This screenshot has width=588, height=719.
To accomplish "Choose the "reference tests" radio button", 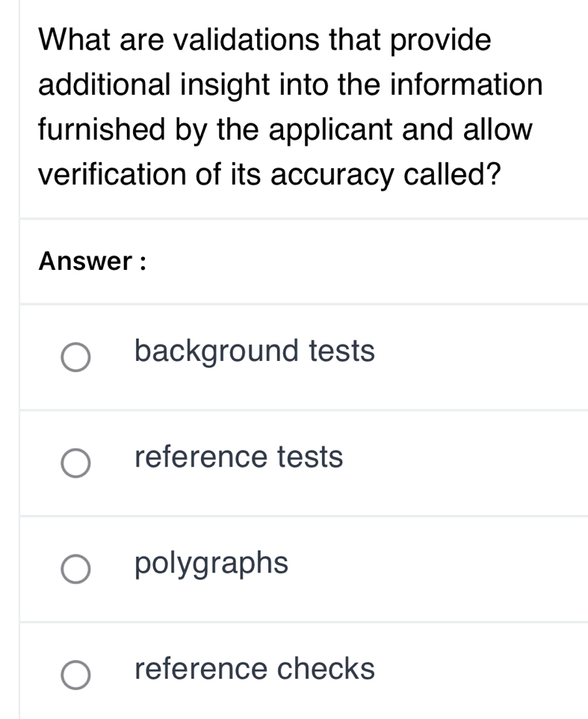I will point(76,463).
